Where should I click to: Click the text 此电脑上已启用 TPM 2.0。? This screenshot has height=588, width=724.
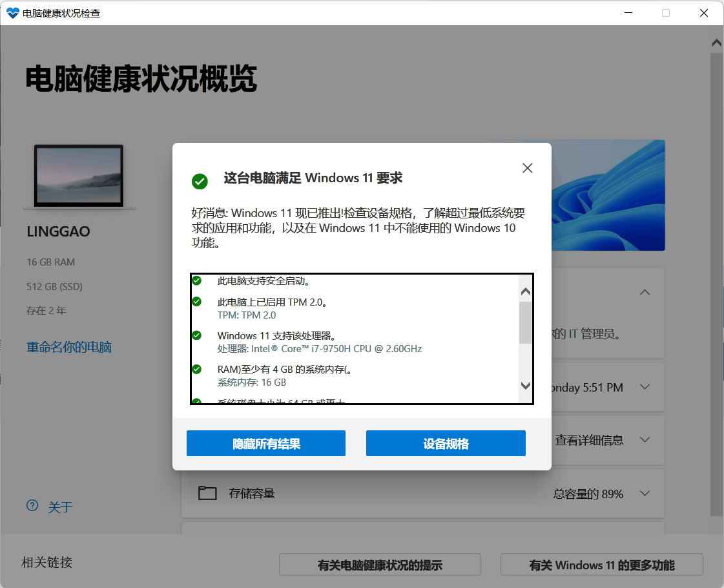point(273,302)
